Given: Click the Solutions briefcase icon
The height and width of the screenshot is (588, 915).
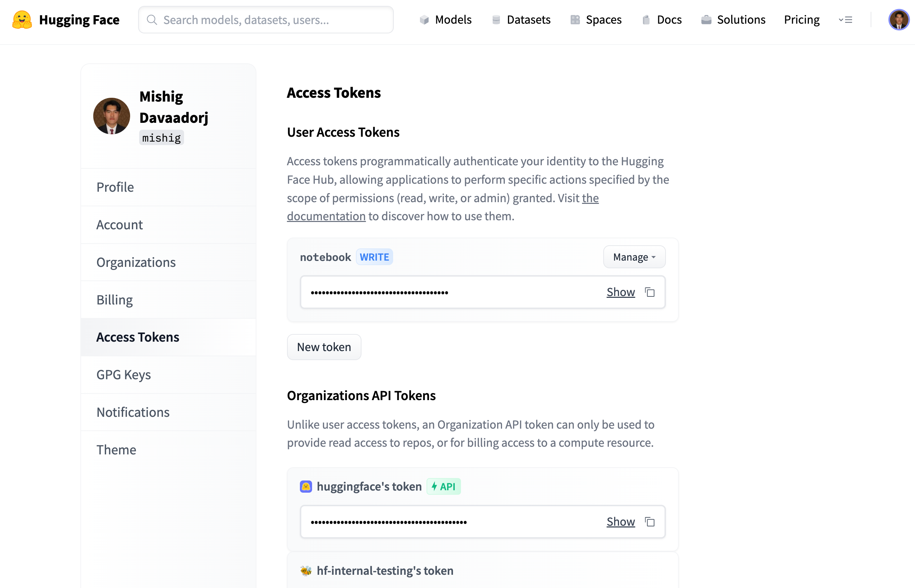Looking at the screenshot, I should pyautogui.click(x=706, y=20).
